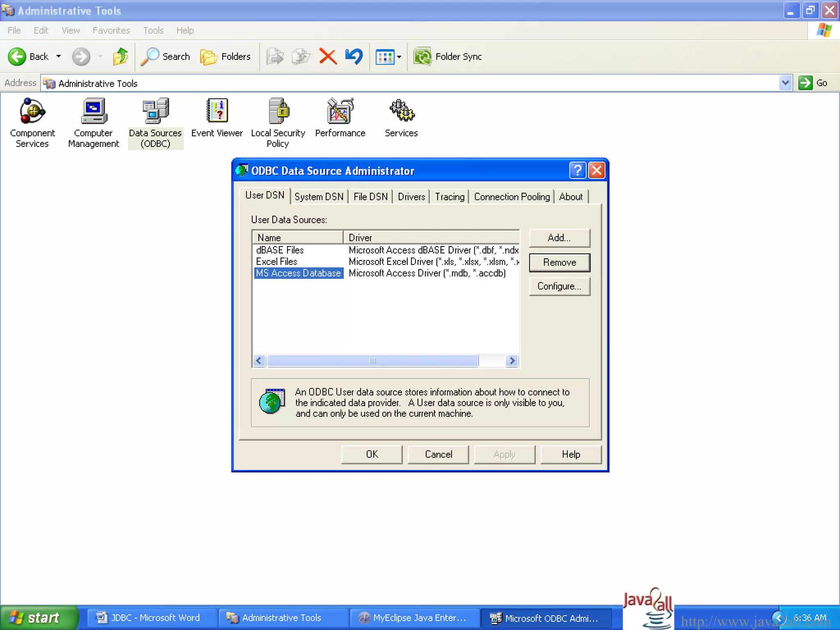Viewport: 840px width, 630px height.
Task: Switch to the System DSN tab
Action: point(319,197)
